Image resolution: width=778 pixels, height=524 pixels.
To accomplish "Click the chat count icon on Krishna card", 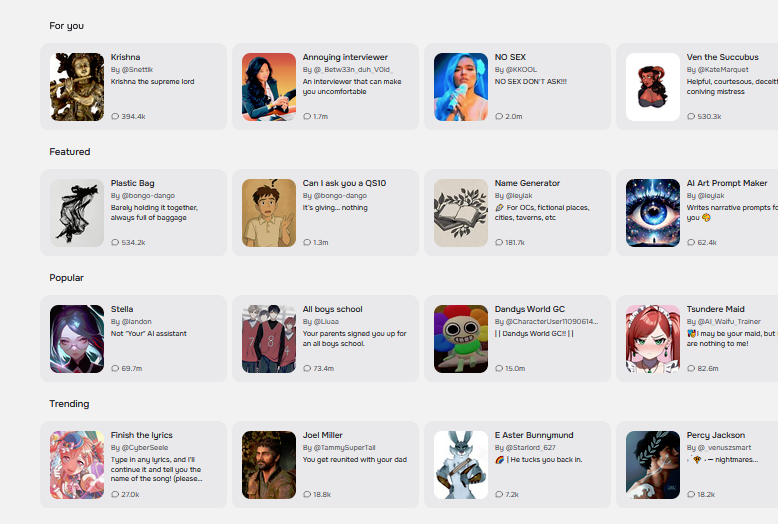I will (115, 117).
